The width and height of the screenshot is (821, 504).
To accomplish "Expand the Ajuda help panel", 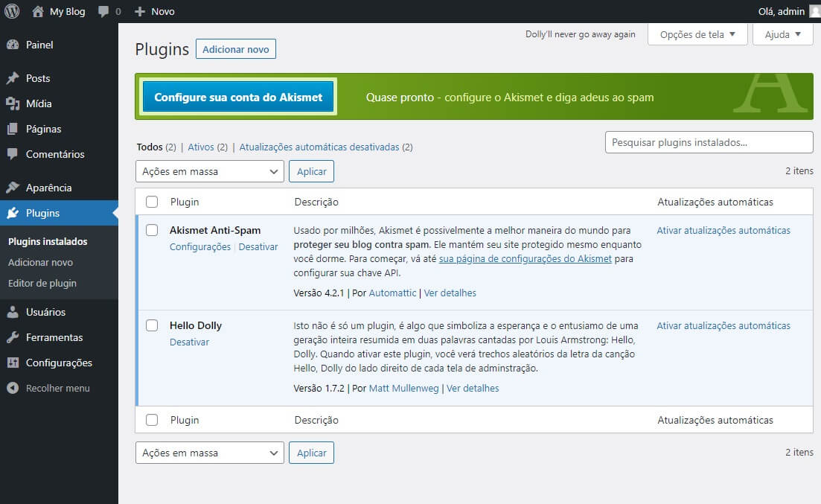I will [x=783, y=34].
